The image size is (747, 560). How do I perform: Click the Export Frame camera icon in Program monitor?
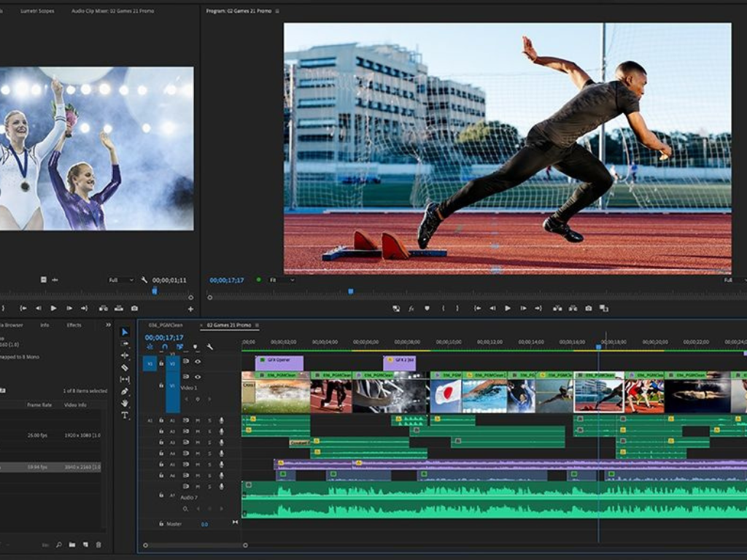pyautogui.click(x=588, y=308)
